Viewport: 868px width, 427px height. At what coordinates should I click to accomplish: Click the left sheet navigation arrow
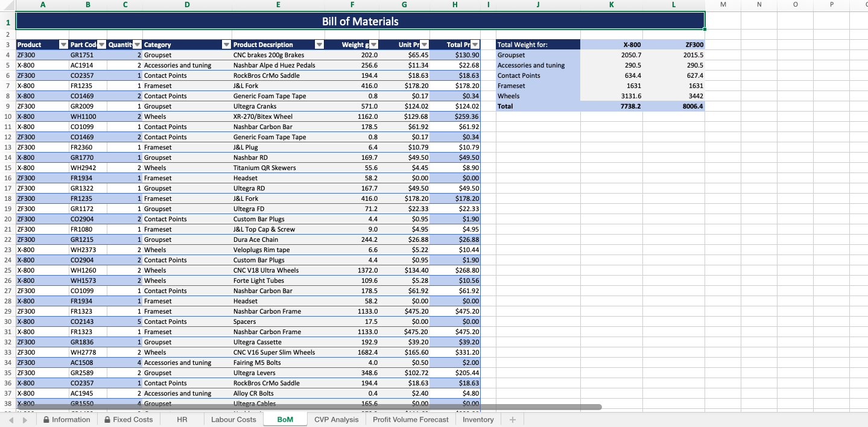[x=10, y=419]
